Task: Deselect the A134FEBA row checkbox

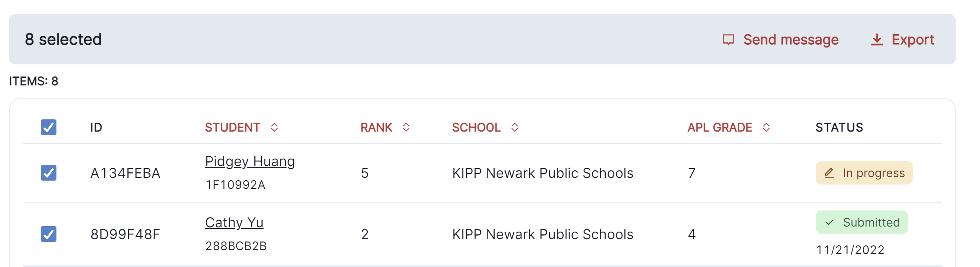Action: (49, 173)
